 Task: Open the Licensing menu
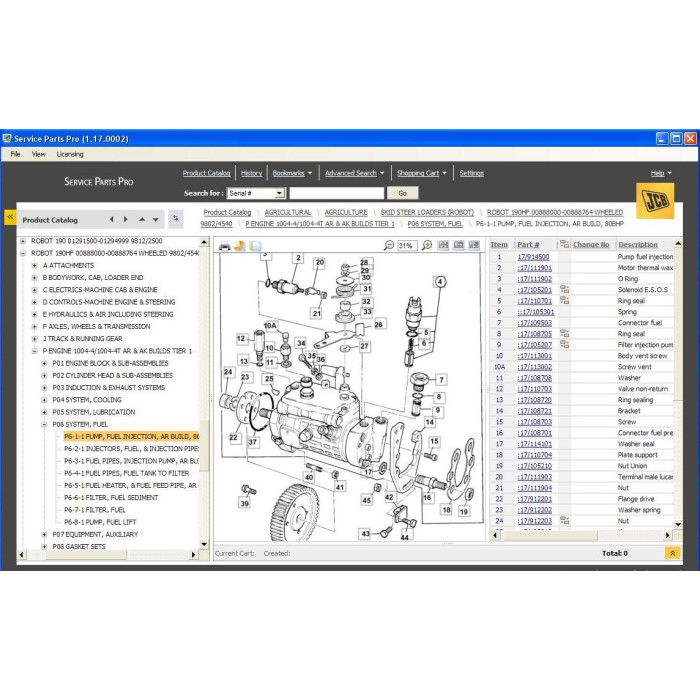(x=70, y=154)
